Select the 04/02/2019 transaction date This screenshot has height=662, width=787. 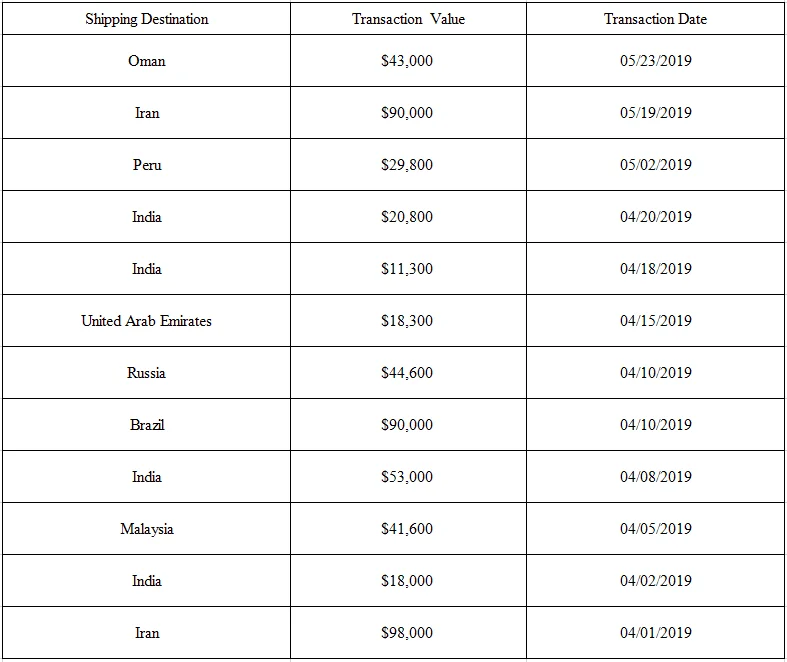tap(655, 581)
